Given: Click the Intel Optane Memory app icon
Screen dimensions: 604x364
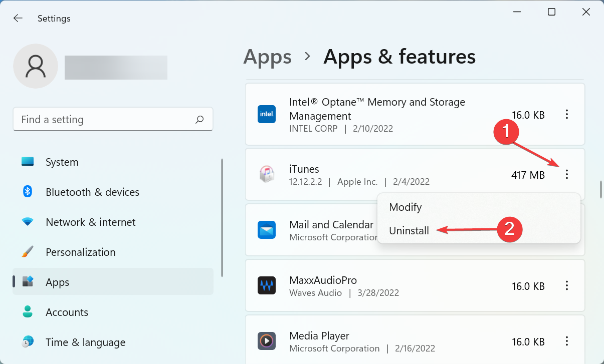Looking at the screenshot, I should tap(267, 114).
